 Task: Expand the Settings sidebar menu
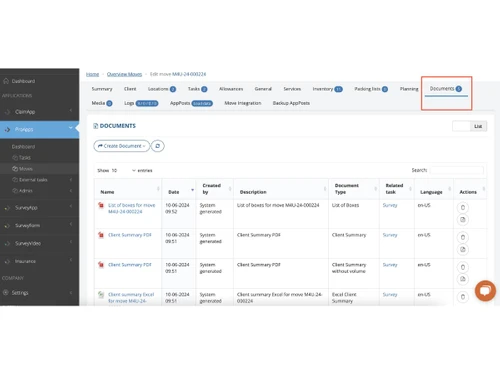[x=71, y=293]
